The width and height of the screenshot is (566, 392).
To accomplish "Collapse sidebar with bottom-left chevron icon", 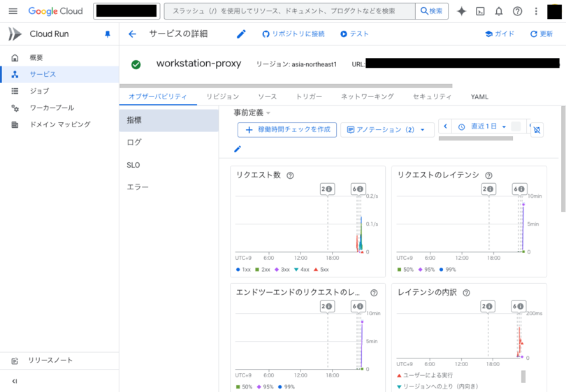I will point(15,382).
